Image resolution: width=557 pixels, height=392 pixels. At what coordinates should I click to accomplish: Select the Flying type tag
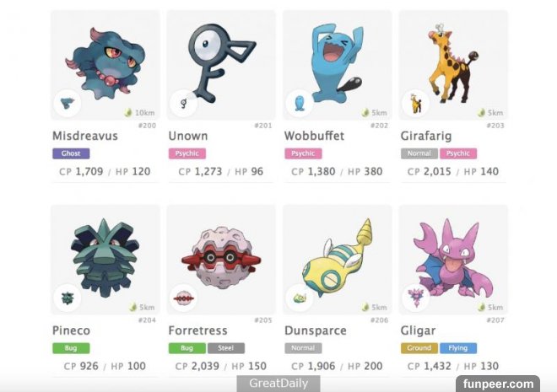tap(458, 348)
